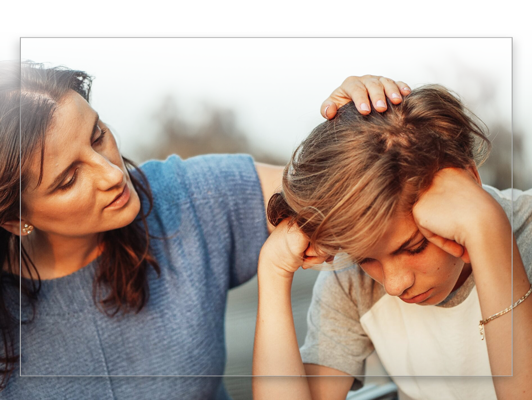
Task: Click the bottom-right corner of the photo frame
Action: tap(512, 375)
